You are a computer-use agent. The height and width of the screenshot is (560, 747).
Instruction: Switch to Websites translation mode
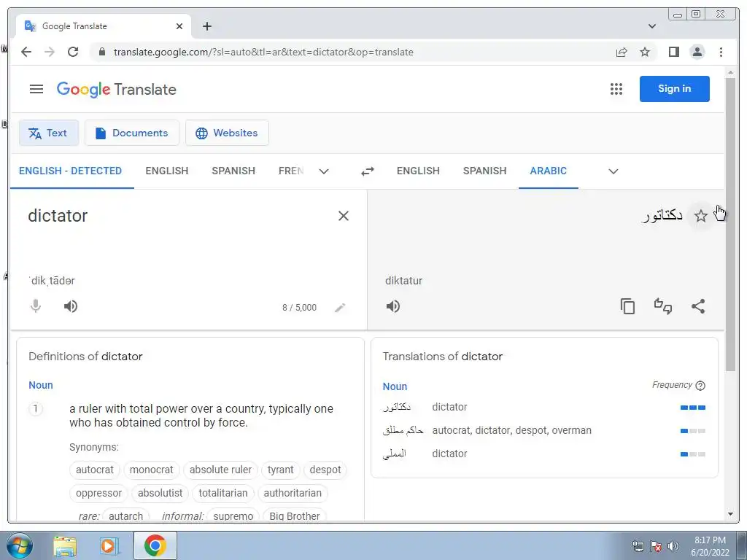(227, 133)
